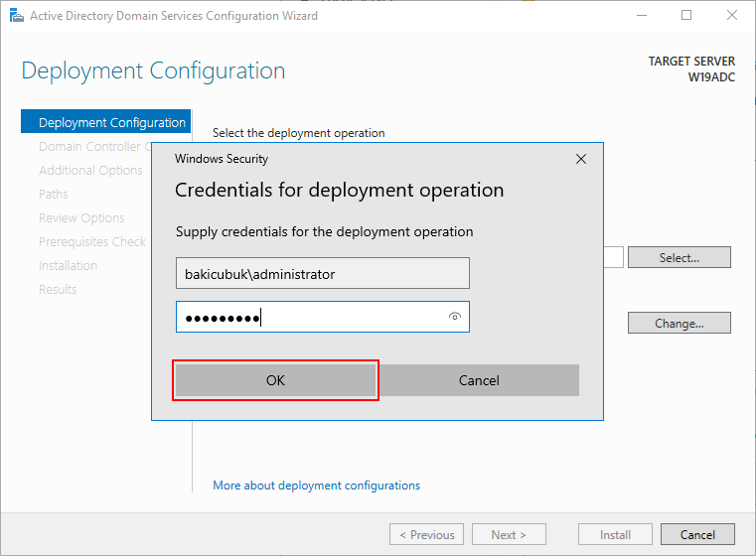This screenshot has width=756, height=556.
Task: Cancel the Windows Security credentials dialog
Action: tap(479, 380)
